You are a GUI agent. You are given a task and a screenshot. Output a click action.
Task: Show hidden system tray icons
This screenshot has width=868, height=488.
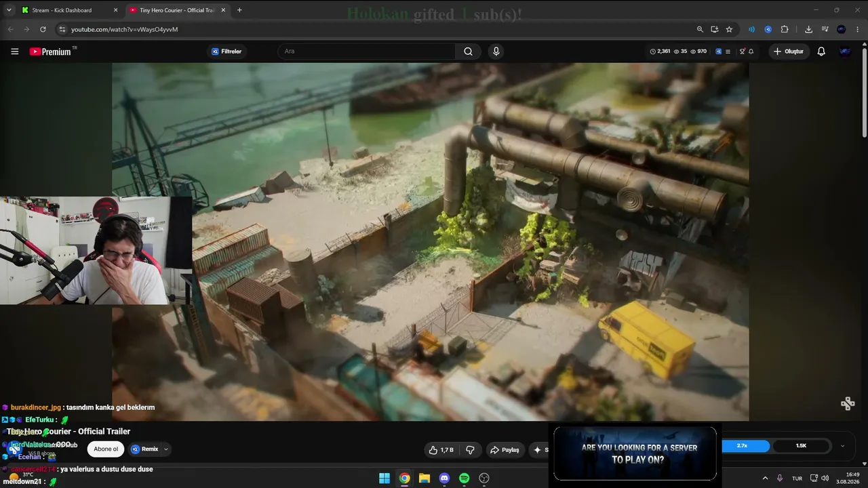pyautogui.click(x=765, y=479)
